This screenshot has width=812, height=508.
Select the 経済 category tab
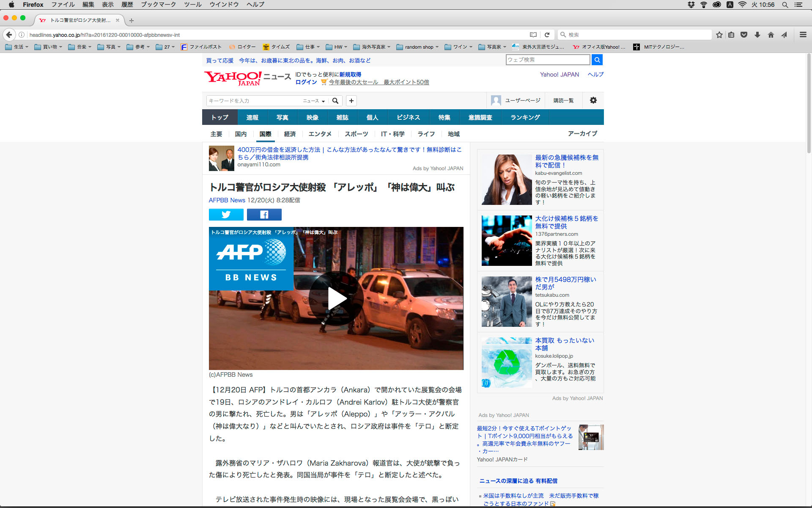[290, 134]
